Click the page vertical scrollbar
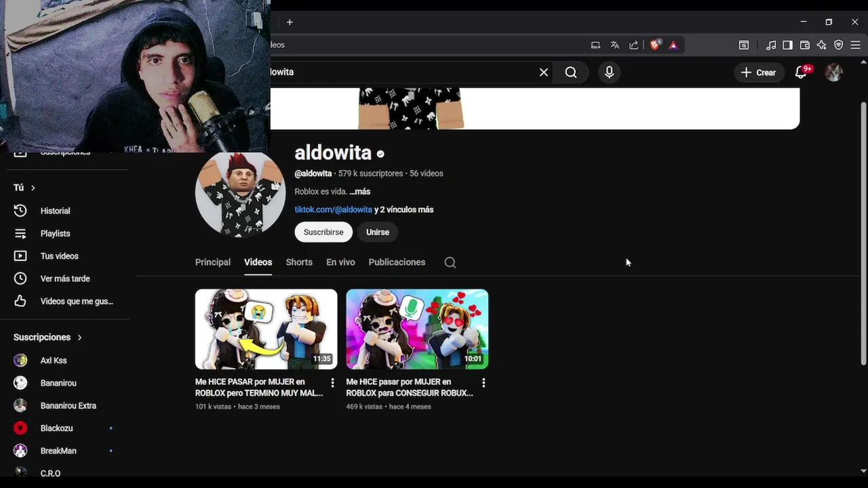The width and height of the screenshot is (868, 488). (x=863, y=234)
